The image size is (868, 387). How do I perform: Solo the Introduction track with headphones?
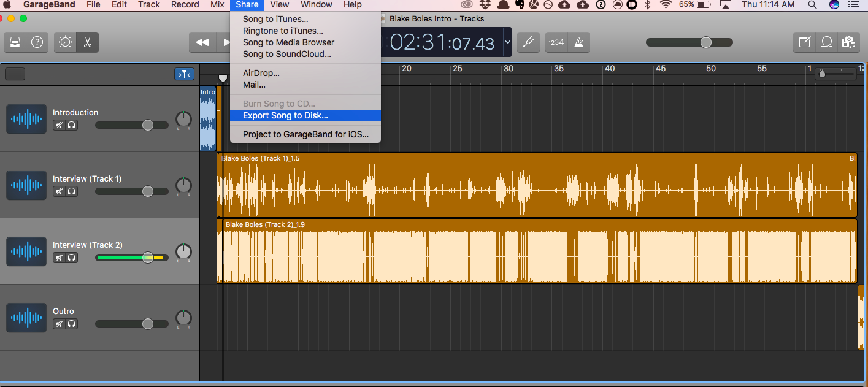pos(72,125)
